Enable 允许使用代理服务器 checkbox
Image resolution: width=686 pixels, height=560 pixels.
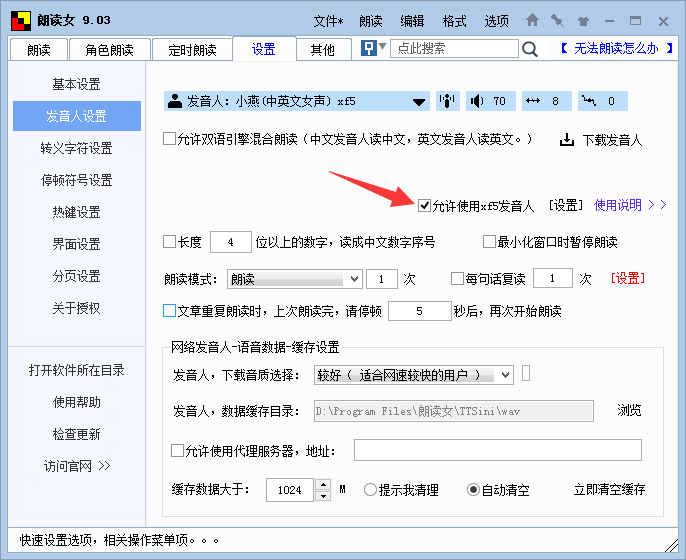pyautogui.click(x=177, y=451)
